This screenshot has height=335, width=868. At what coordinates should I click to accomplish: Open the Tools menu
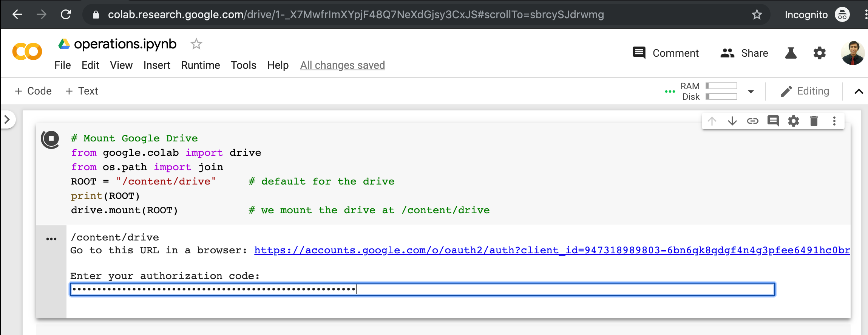click(244, 65)
